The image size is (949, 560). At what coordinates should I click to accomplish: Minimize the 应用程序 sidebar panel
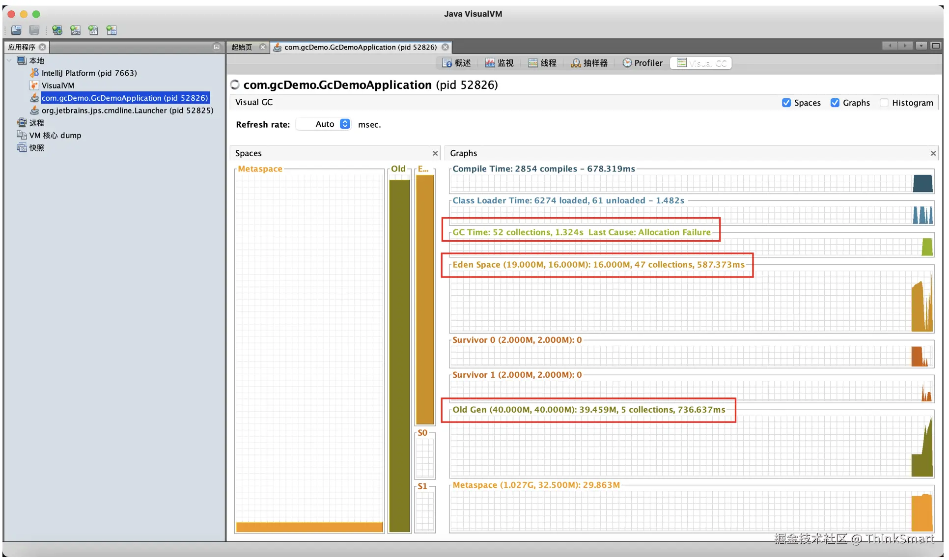point(217,47)
